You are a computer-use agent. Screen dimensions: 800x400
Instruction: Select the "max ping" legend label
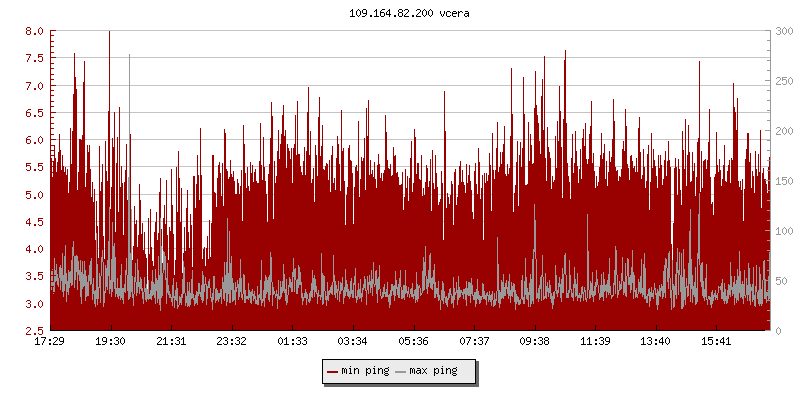pos(433,371)
